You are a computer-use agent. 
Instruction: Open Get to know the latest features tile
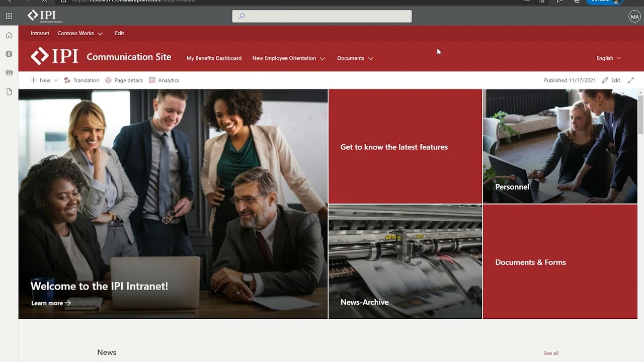[405, 146]
